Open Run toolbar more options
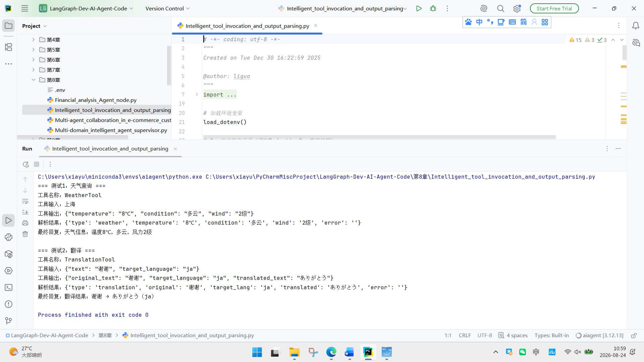Screen dimensions: 644x362 50,164
